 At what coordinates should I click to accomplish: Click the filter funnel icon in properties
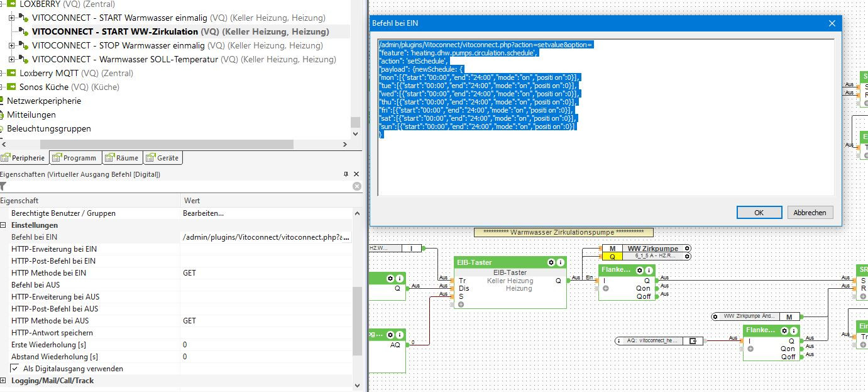coord(3,186)
